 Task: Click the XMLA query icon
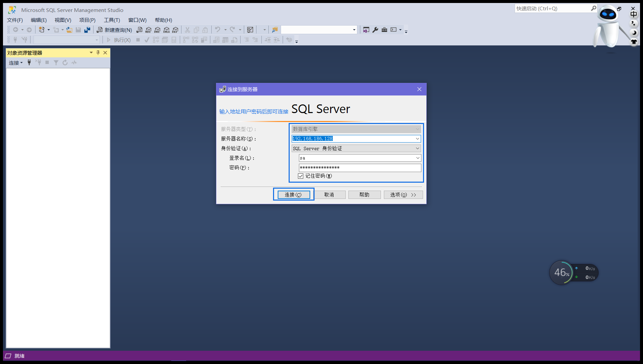click(x=166, y=30)
